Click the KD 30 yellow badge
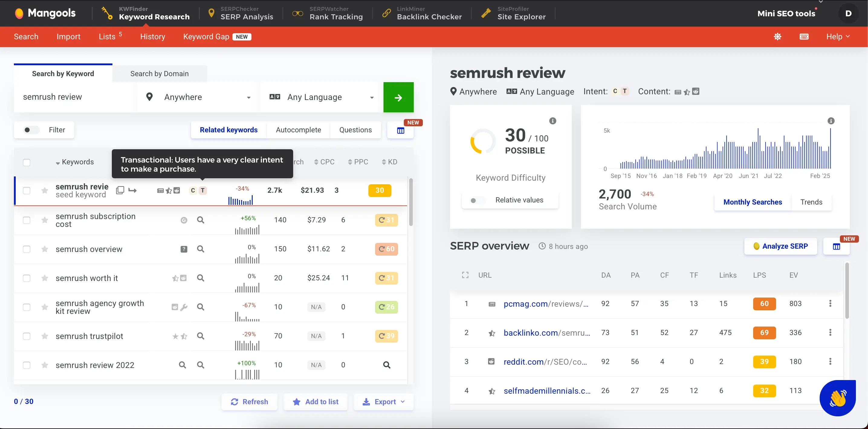This screenshot has width=868, height=429. click(x=380, y=191)
